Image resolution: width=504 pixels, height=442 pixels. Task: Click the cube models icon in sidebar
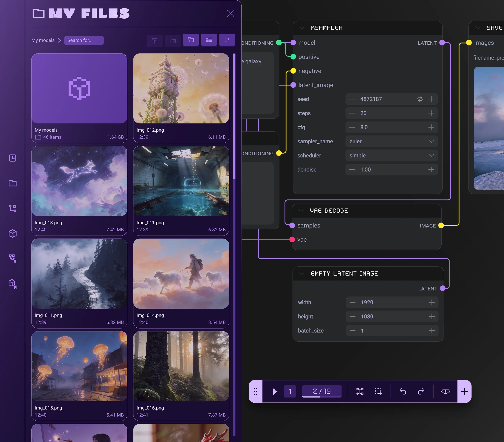pos(13,234)
